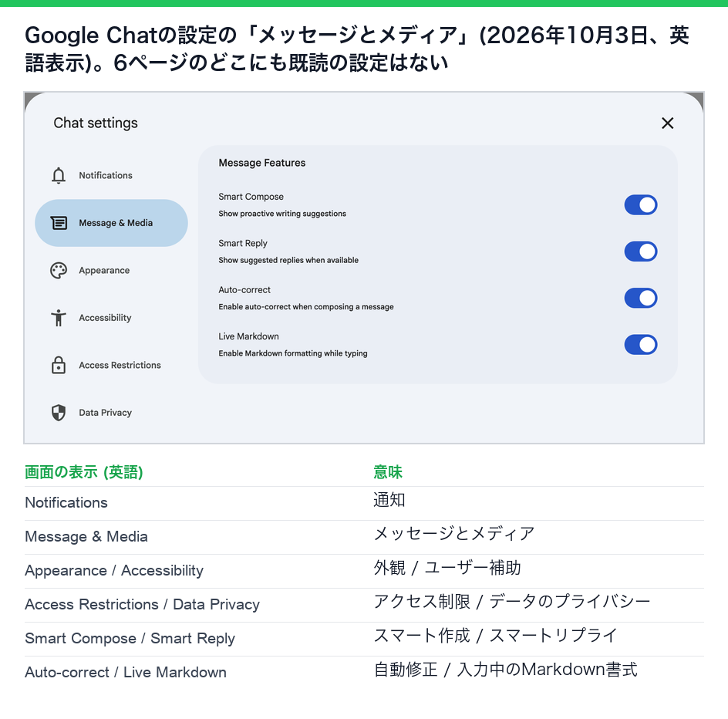Screen dimensions: 728x719
Task: Click the '外観 / ユーザー補助' table cell
Action: tap(447, 568)
